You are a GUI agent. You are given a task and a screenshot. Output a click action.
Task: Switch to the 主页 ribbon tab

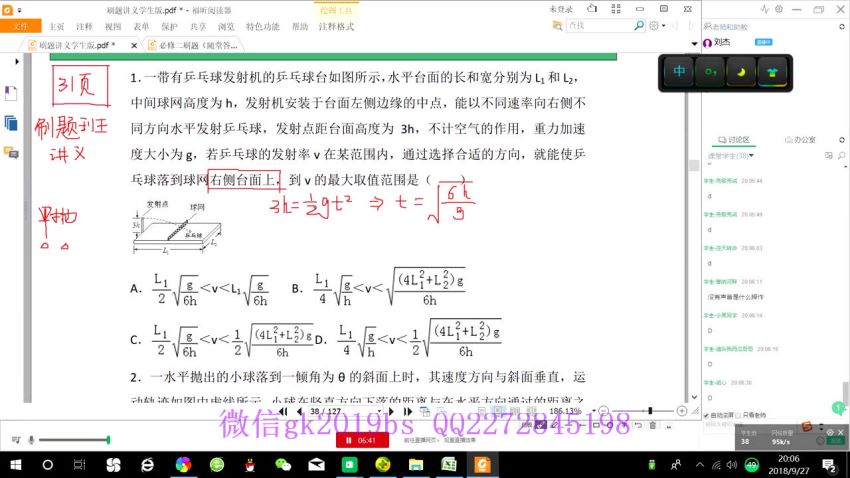56,27
